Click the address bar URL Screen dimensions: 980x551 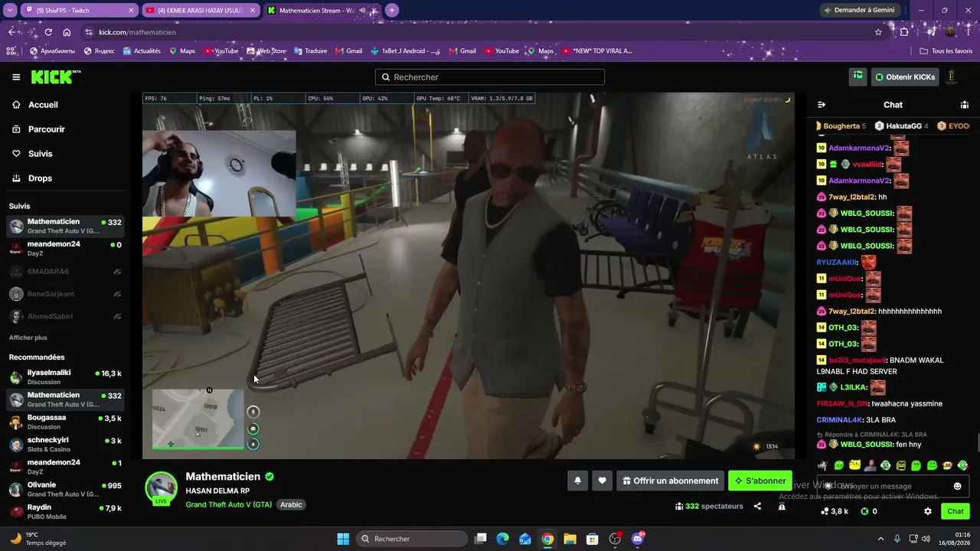click(x=138, y=32)
